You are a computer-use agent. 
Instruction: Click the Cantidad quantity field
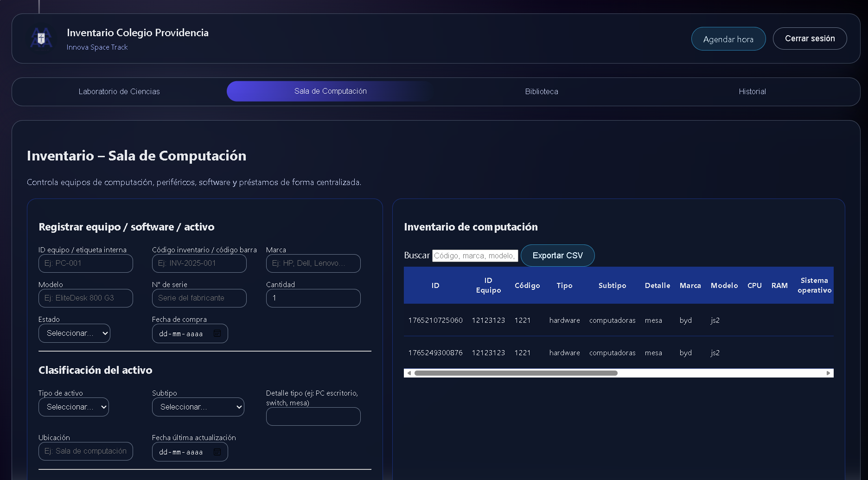(313, 298)
